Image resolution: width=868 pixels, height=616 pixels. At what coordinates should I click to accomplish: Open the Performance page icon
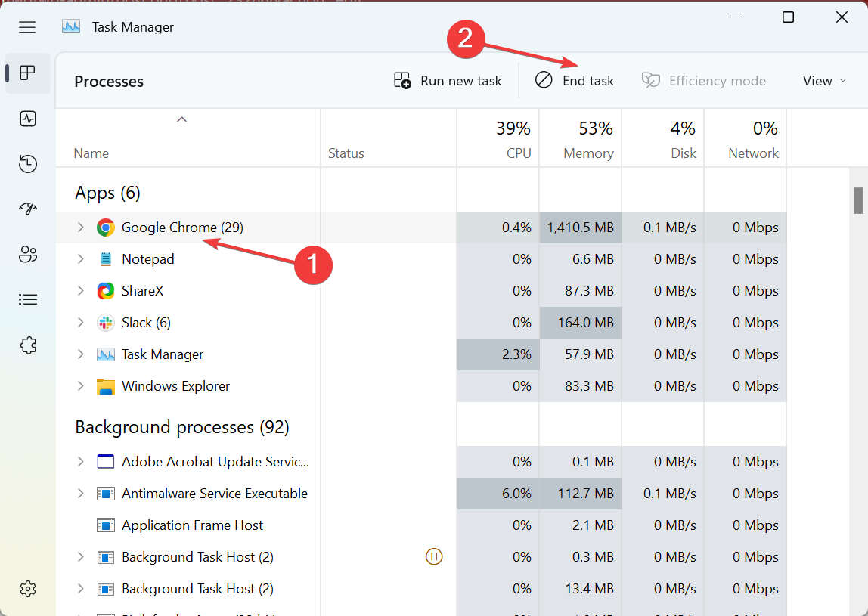pyautogui.click(x=28, y=119)
